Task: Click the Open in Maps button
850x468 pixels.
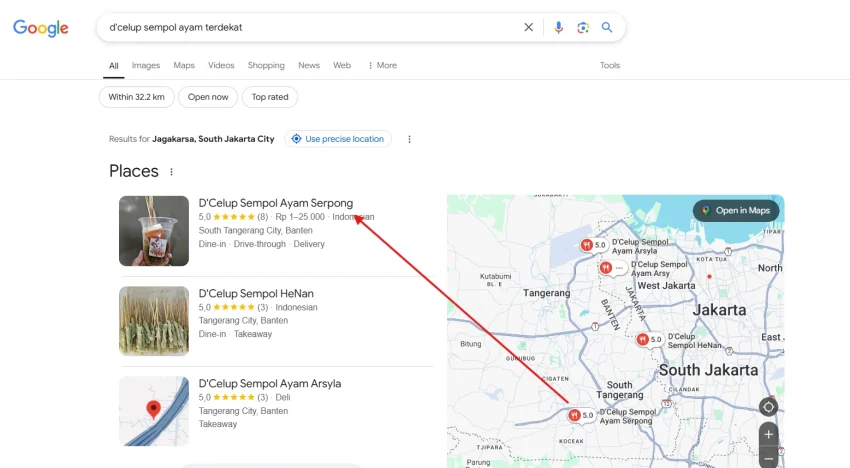Action: click(735, 210)
